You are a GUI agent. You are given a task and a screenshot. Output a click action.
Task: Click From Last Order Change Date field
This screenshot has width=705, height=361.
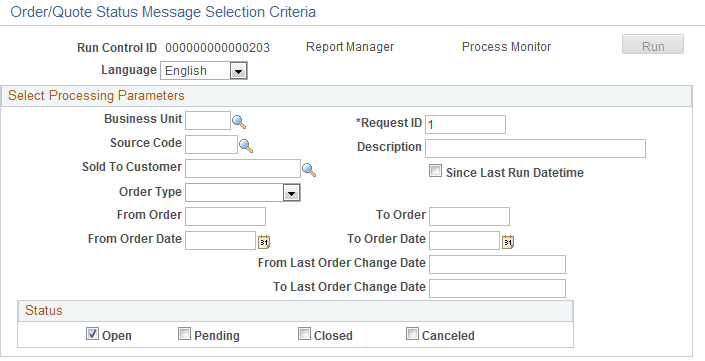497,264
